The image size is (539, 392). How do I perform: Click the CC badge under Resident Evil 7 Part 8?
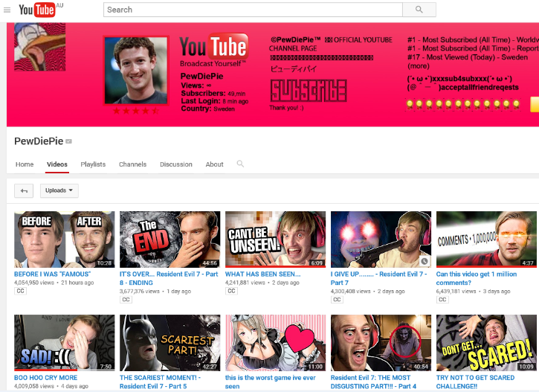click(x=126, y=300)
